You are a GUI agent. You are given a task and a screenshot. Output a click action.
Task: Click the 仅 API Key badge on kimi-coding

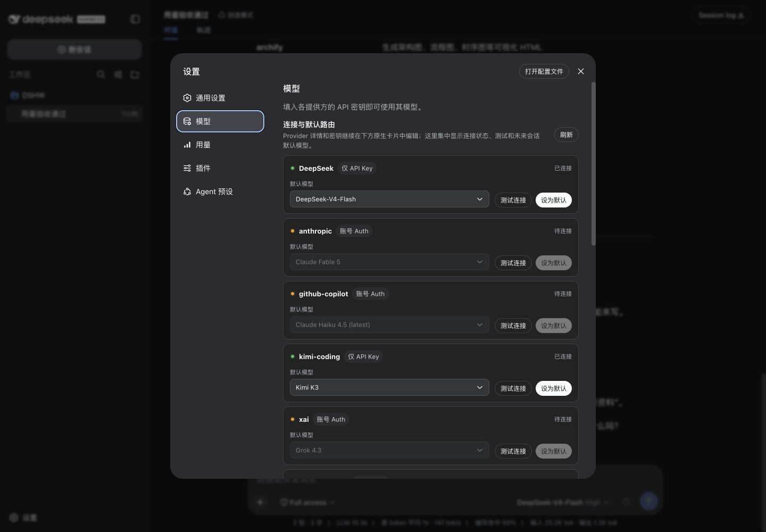click(x=363, y=356)
